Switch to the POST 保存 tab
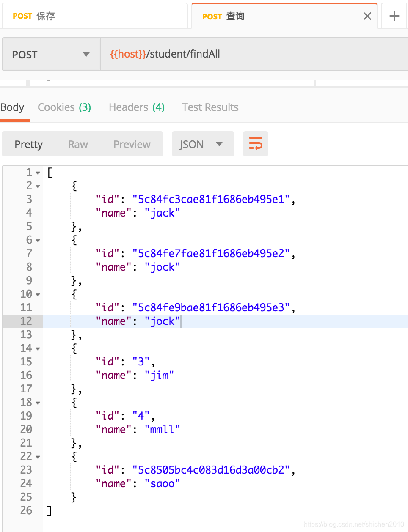The image size is (408, 532). pyautogui.click(x=94, y=16)
